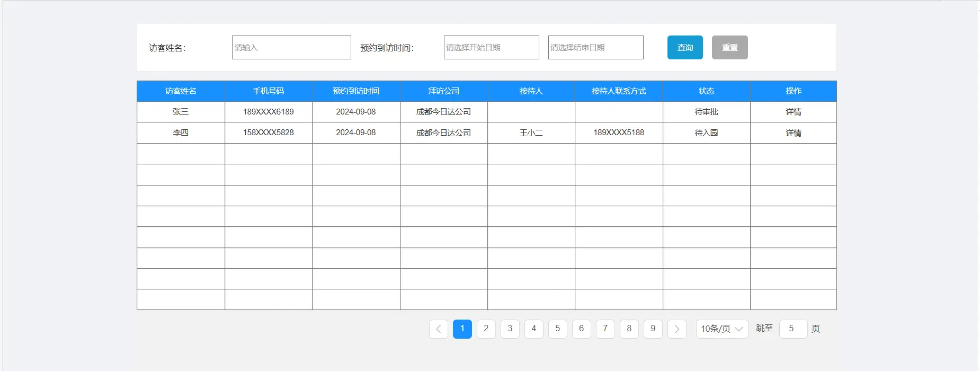Click the 预约到访时间 column header
This screenshot has width=980, height=371.
click(355, 91)
